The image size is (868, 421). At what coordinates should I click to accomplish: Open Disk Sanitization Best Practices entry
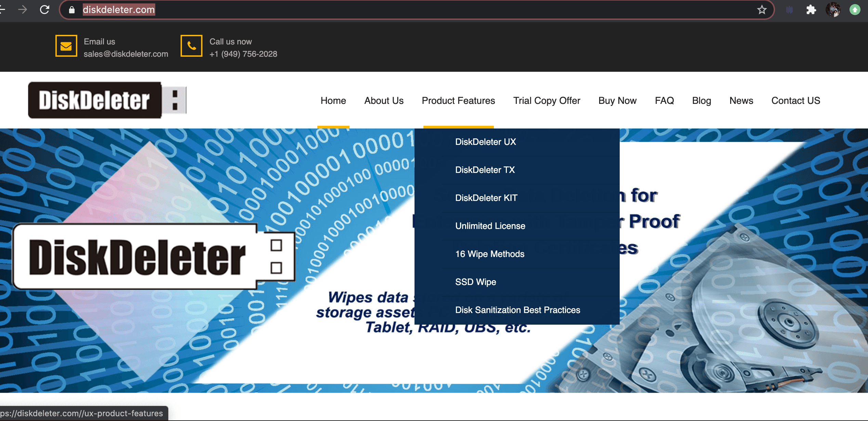tap(517, 310)
